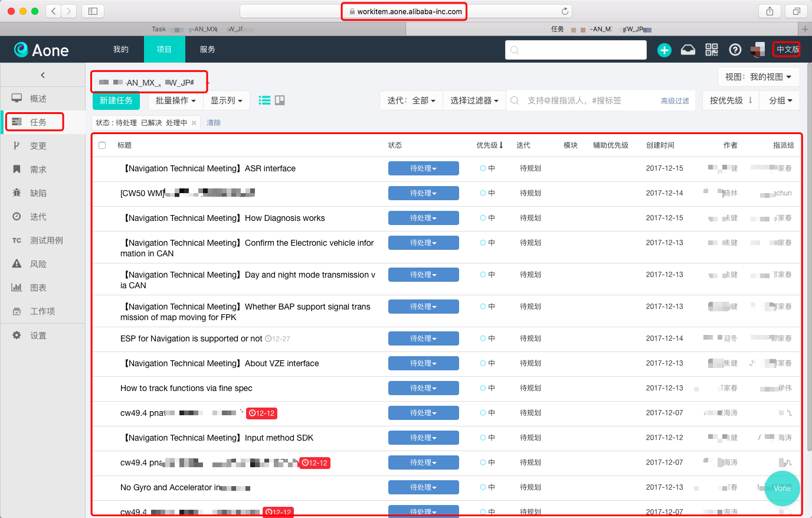Expand the 显示列 dropdown
The height and width of the screenshot is (518, 812).
227,100
